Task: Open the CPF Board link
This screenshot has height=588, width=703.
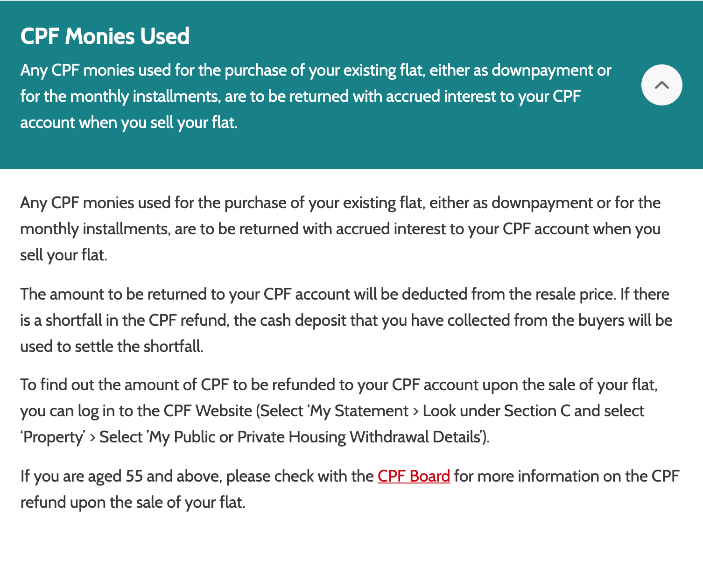Action: coord(414,476)
